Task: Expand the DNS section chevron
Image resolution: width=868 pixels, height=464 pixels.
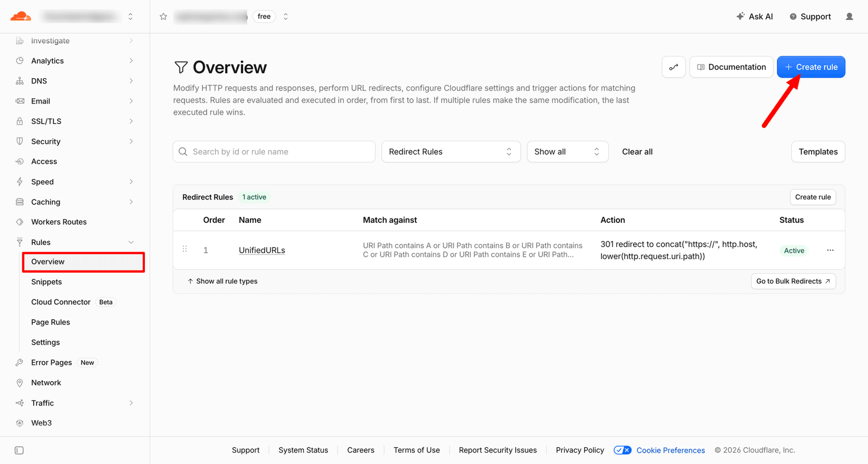Action: pyautogui.click(x=131, y=81)
